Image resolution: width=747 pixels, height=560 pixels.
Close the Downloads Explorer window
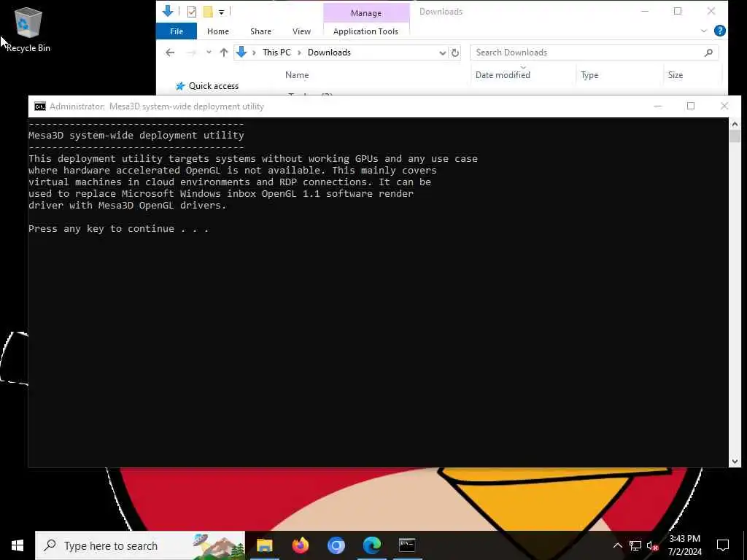point(711,12)
